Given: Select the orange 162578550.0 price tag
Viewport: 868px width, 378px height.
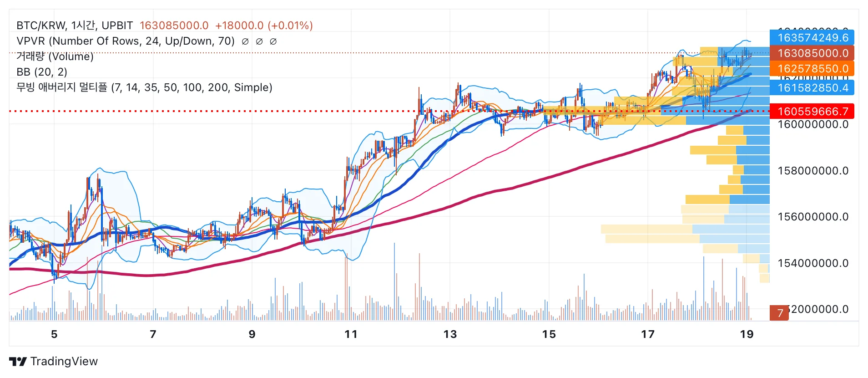Looking at the screenshot, I should tap(812, 68).
